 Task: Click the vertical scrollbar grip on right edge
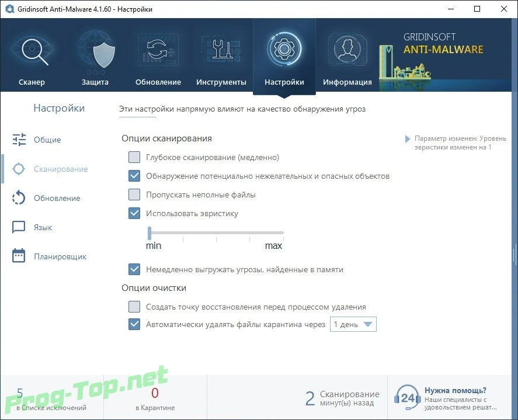pyautogui.click(x=514, y=255)
